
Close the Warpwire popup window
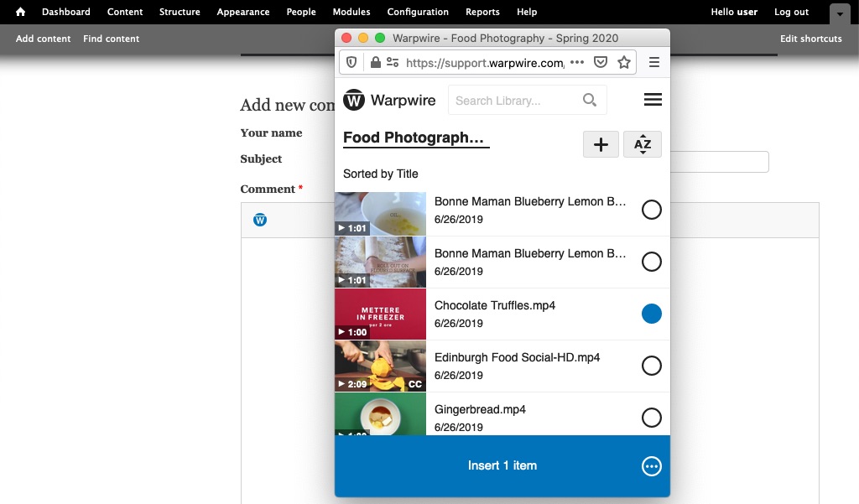pyautogui.click(x=346, y=38)
